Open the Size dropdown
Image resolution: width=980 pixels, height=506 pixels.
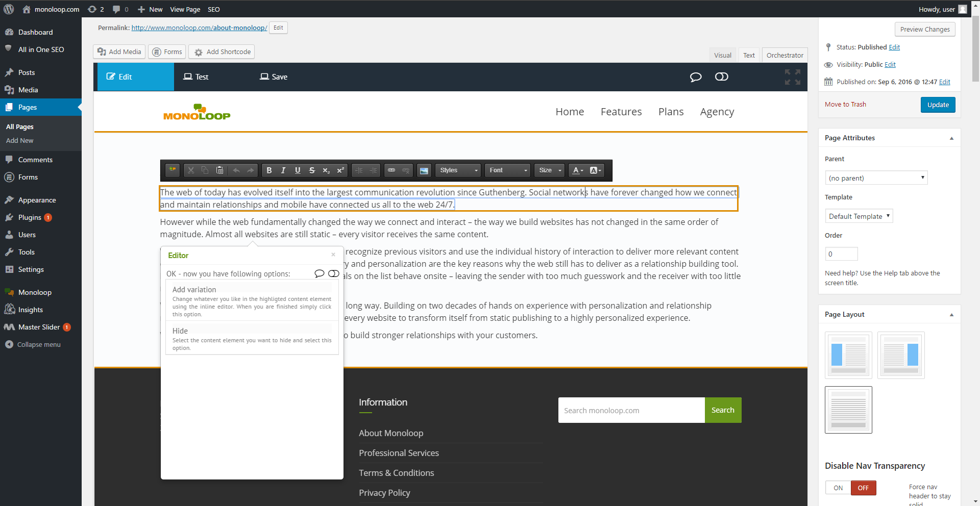point(550,170)
